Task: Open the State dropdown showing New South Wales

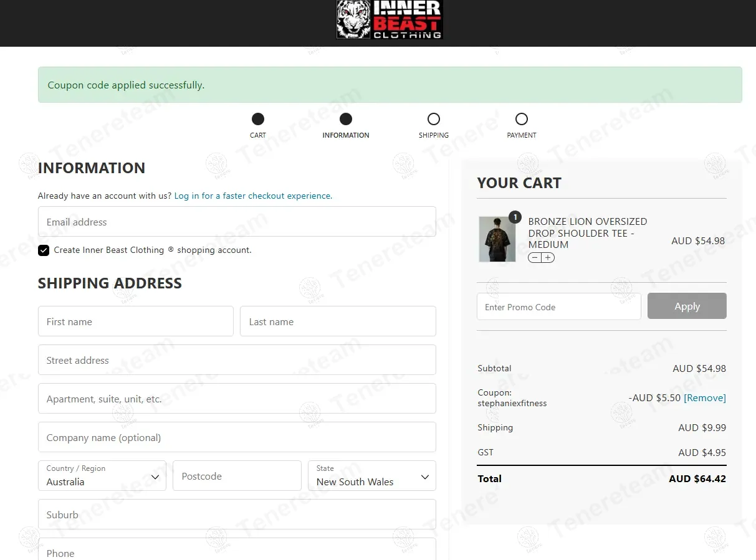Action: coord(372,476)
